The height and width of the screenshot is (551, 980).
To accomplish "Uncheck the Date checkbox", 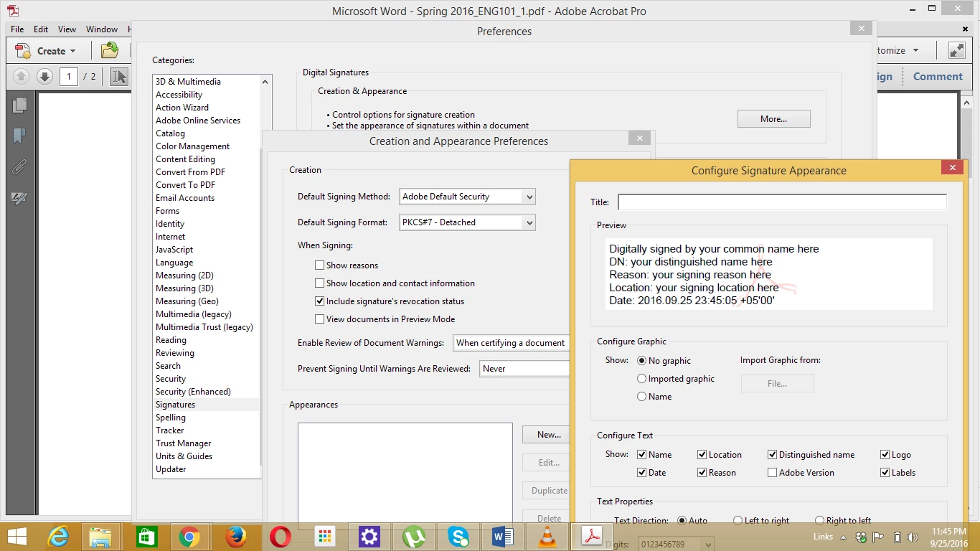I will pos(642,473).
